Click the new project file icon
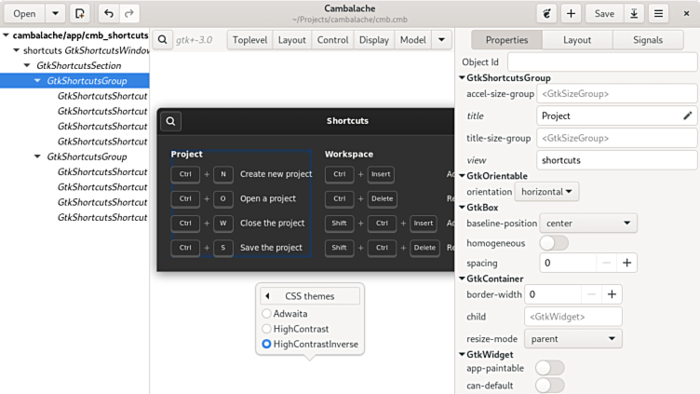 [x=80, y=13]
